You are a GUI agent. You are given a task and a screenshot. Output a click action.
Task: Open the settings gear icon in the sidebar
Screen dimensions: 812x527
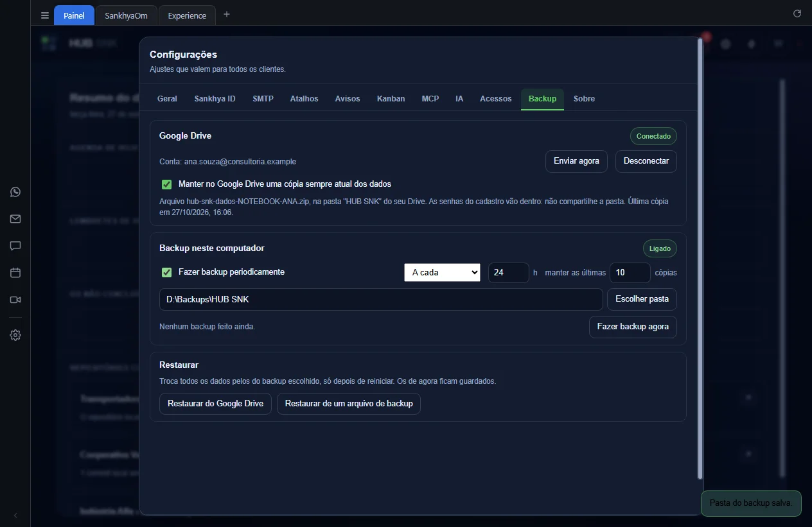pyautogui.click(x=15, y=335)
